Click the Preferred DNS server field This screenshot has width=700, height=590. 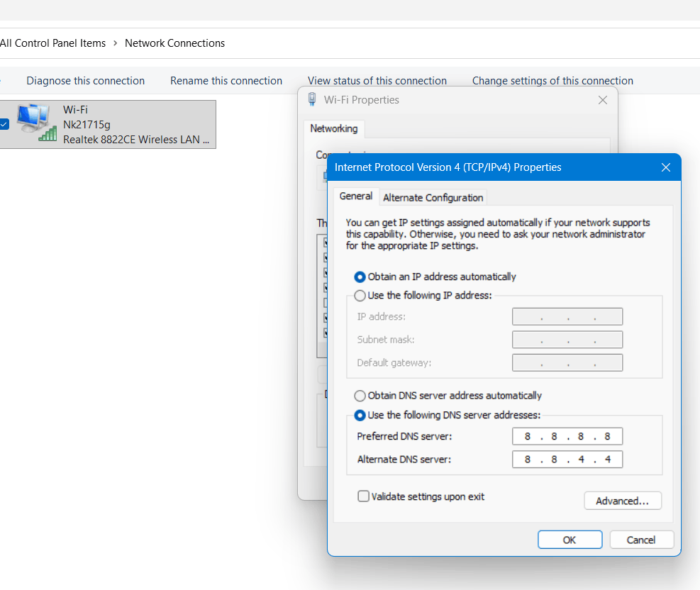567,437
